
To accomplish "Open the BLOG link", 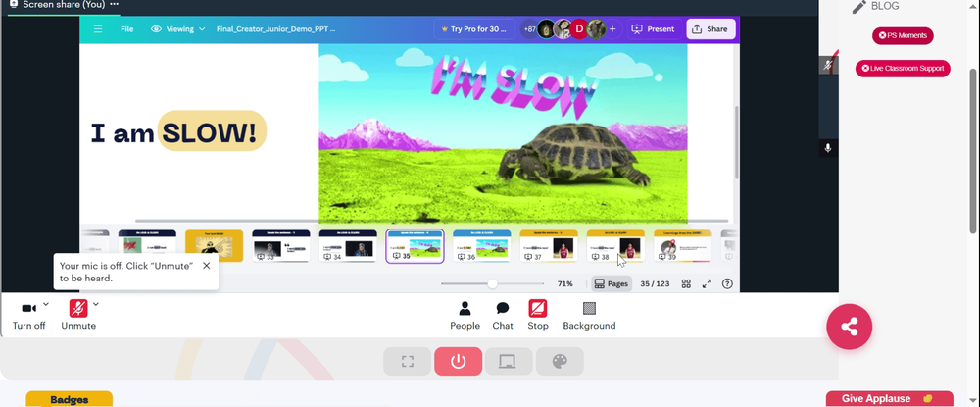I will tap(876, 6).
